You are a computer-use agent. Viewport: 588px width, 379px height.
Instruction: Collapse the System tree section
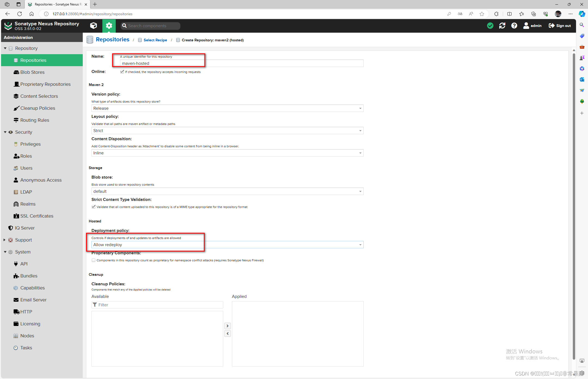(x=5, y=252)
